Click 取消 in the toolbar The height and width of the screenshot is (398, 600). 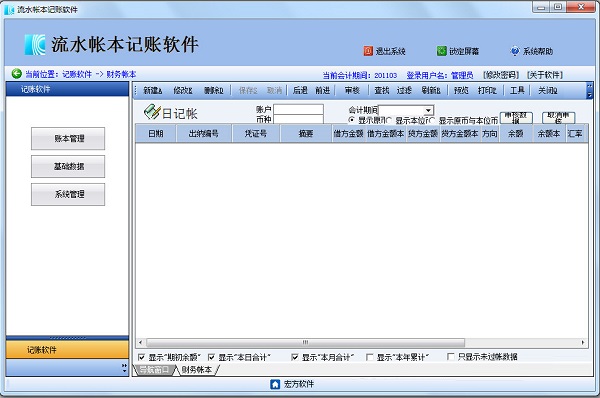[274, 91]
